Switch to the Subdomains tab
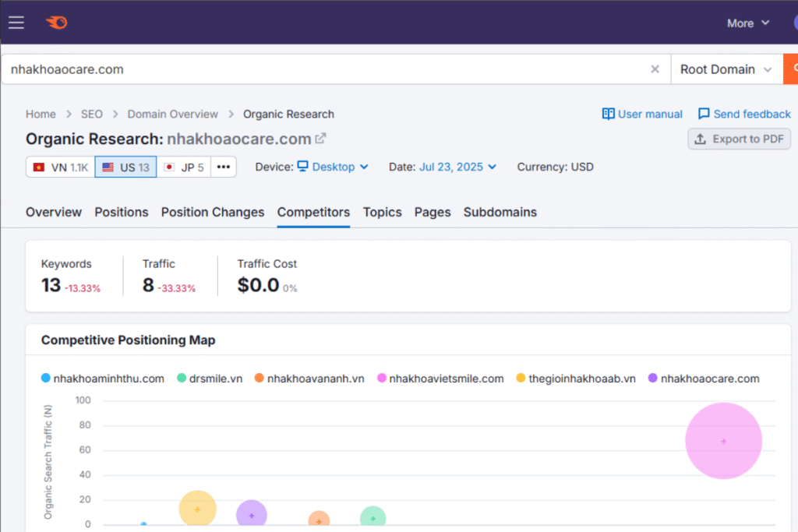This screenshot has height=532, width=798. pyautogui.click(x=500, y=212)
